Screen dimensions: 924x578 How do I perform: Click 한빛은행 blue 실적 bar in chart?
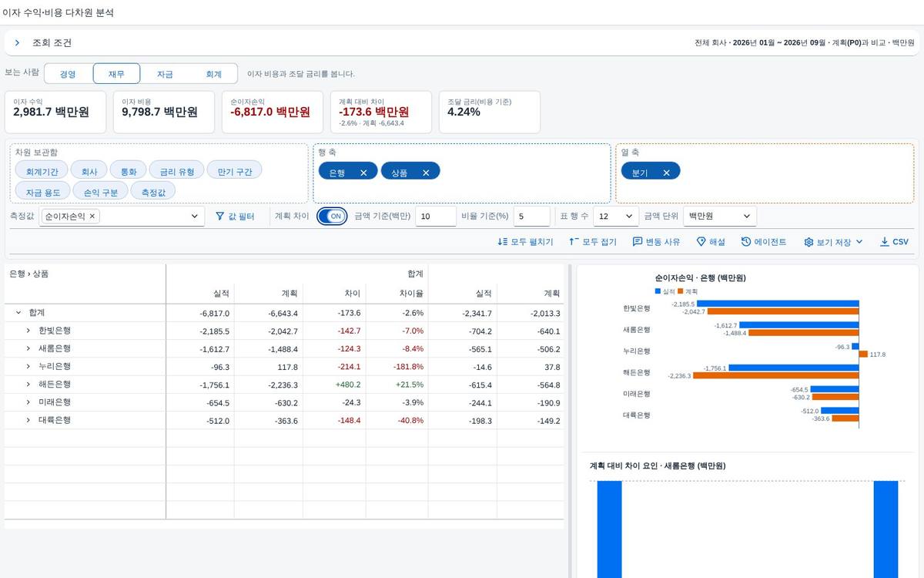click(x=778, y=304)
